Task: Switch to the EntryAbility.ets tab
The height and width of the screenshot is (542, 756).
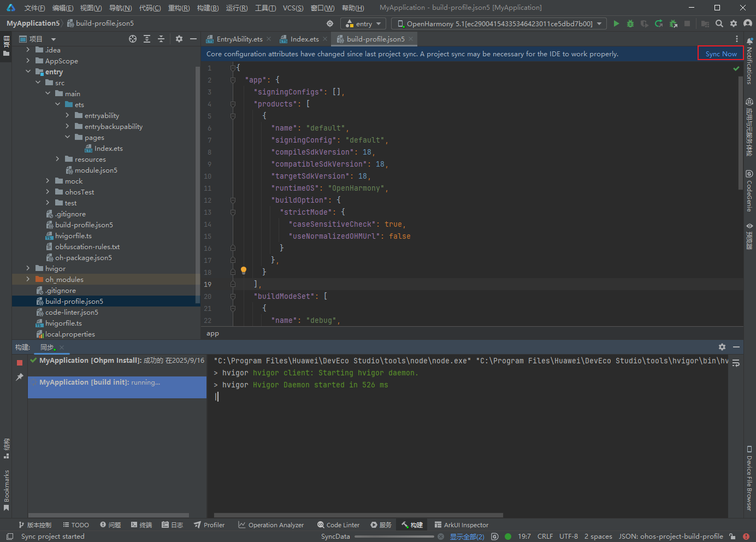Action: point(239,39)
